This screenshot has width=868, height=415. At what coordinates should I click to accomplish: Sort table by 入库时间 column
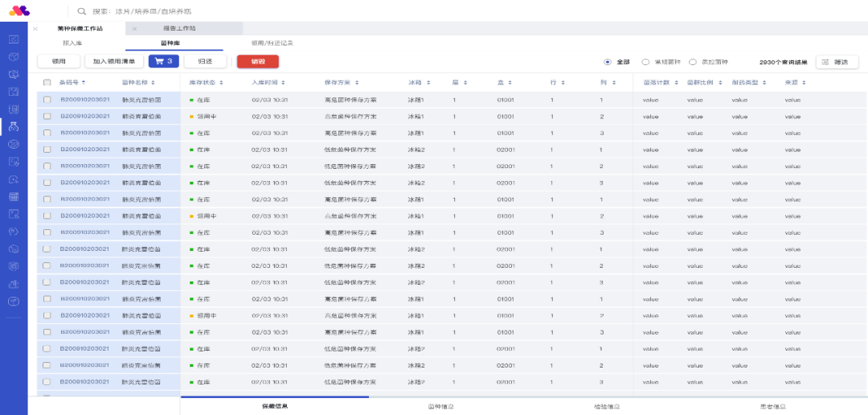pyautogui.click(x=268, y=82)
